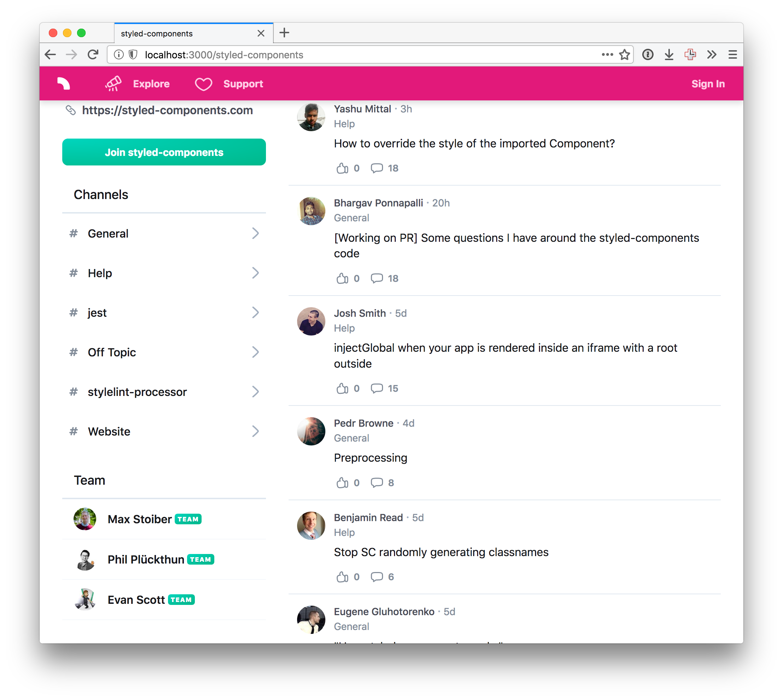Click the Spectrum logo in the pink header
The height and width of the screenshot is (700, 783).
click(x=64, y=84)
